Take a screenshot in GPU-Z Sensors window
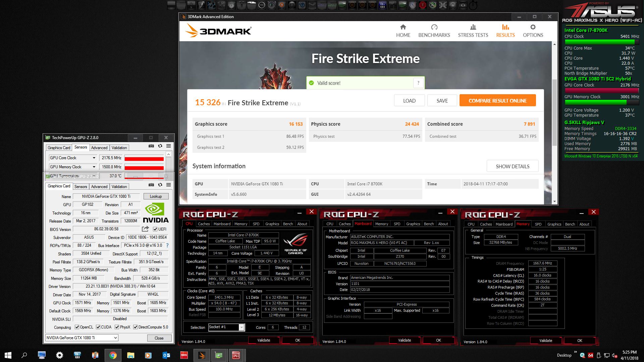Viewport: 644px width, 362px height. tap(151, 146)
